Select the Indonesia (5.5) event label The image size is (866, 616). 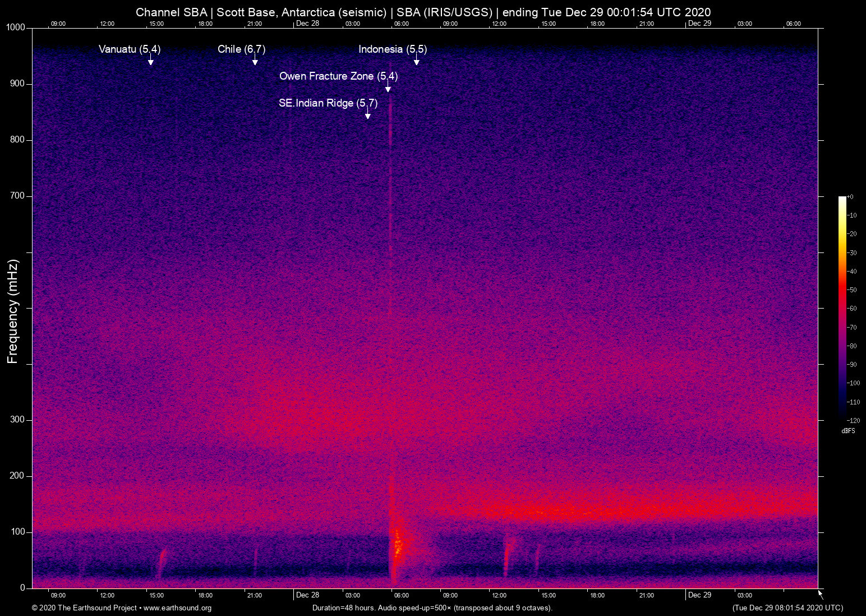tap(393, 49)
